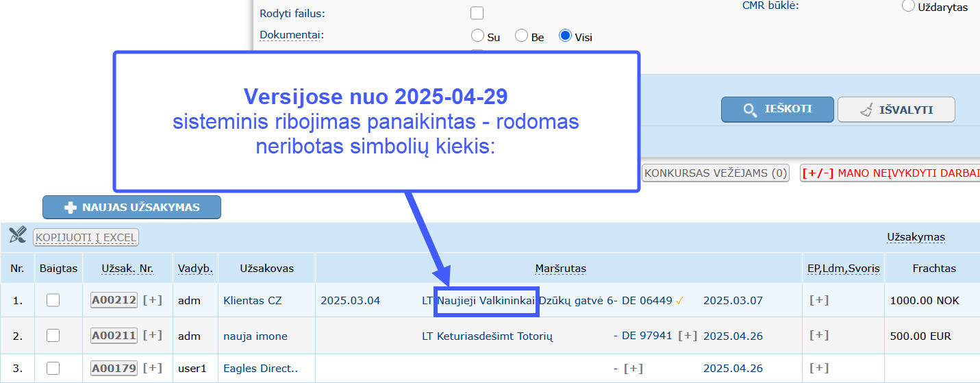Screen dimensions: 980x383
Task: Select the Su documents radio button
Action: pos(478,36)
